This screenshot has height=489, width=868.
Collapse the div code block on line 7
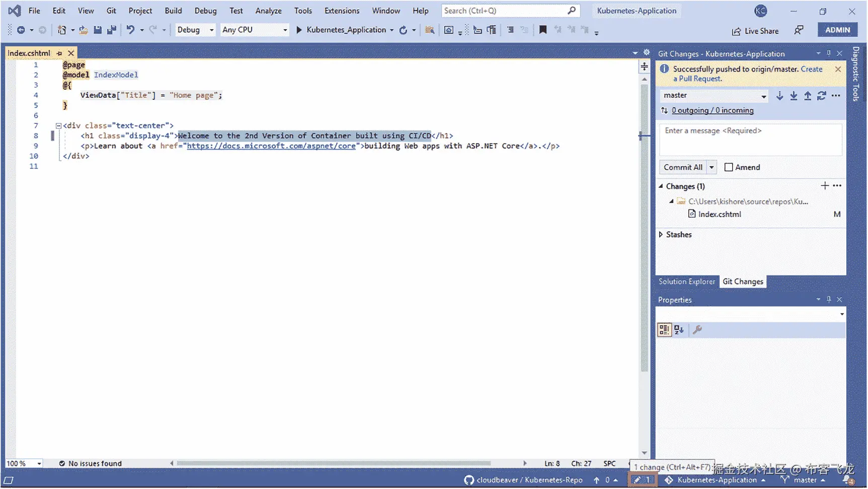58,126
